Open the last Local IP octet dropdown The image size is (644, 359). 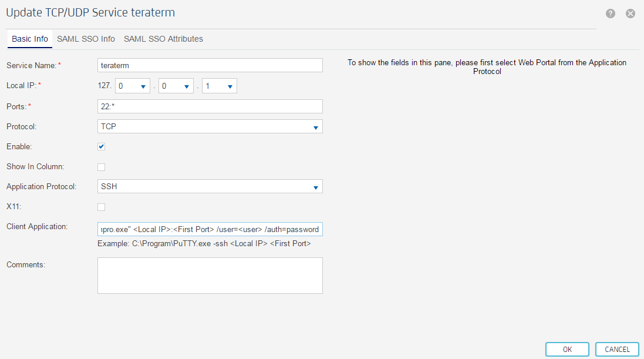tap(220, 86)
